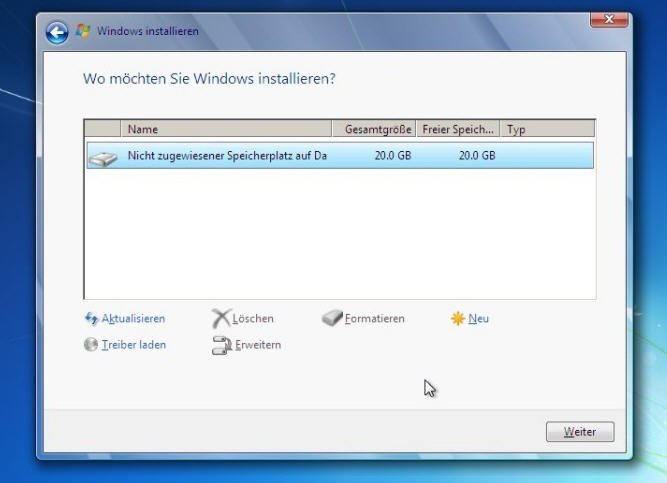This screenshot has width=667, height=483.
Task: Click the hard drive icon in the unallocated row
Action: (x=103, y=158)
